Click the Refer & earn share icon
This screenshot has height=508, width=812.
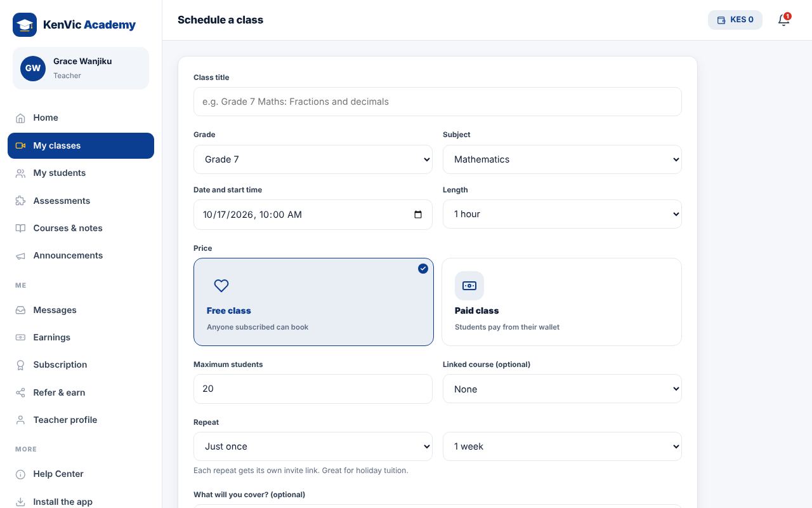20,392
